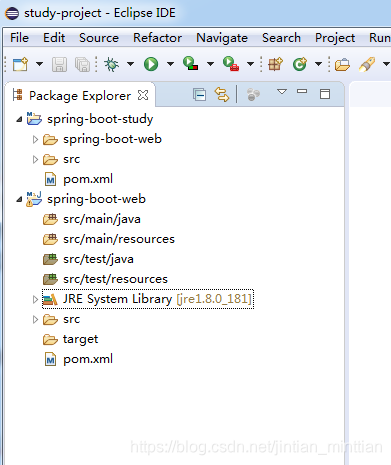Click the New Java Package icon
Screen dimensions: 391x465
pos(275,64)
